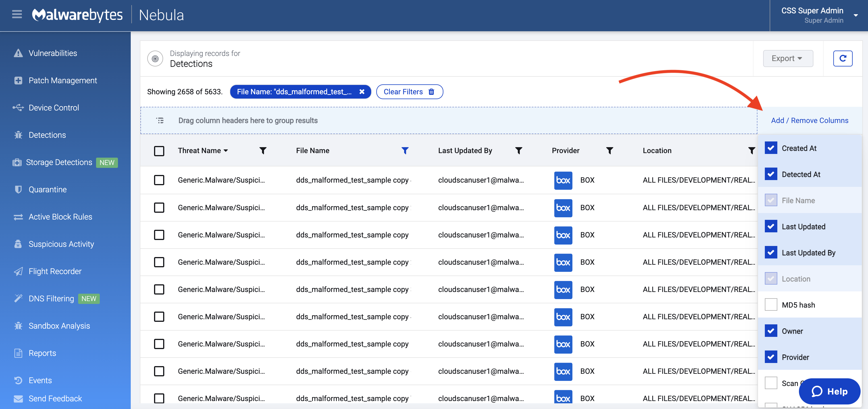868x409 pixels.
Task: Expand the CSS Super Admin account menu
Action: coord(855,15)
